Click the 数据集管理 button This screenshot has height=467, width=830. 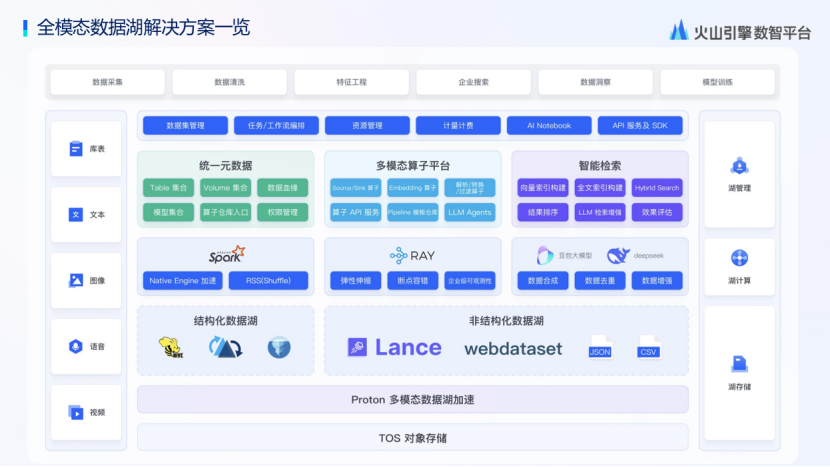coord(185,125)
